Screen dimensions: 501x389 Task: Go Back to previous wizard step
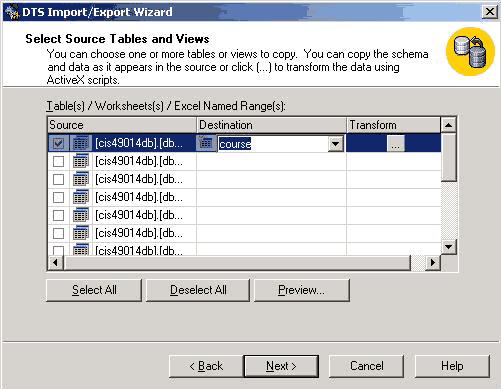[206, 366]
